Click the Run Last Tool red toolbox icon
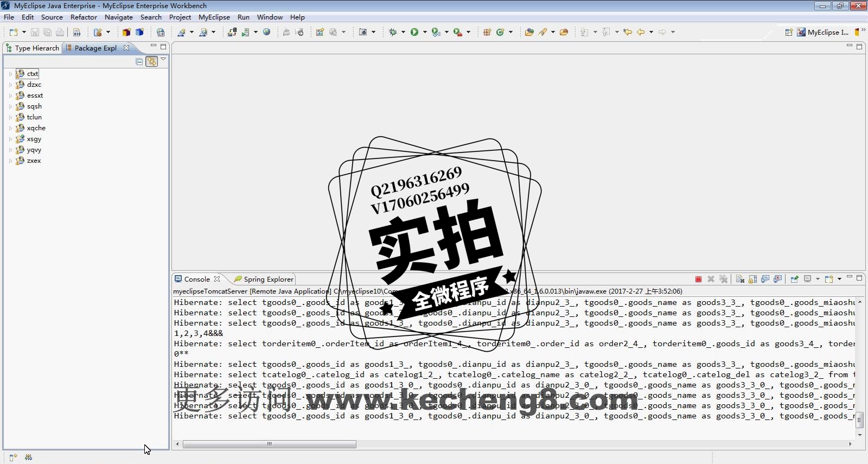Screen dimensions: 868x464 pos(458,32)
